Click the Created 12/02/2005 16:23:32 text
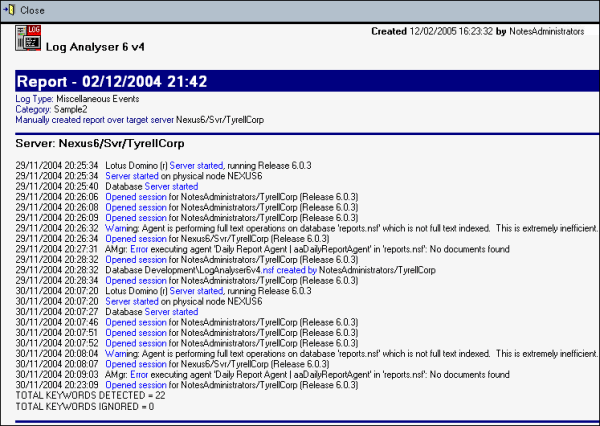The height and width of the screenshot is (426, 600). pyautogui.click(x=432, y=31)
